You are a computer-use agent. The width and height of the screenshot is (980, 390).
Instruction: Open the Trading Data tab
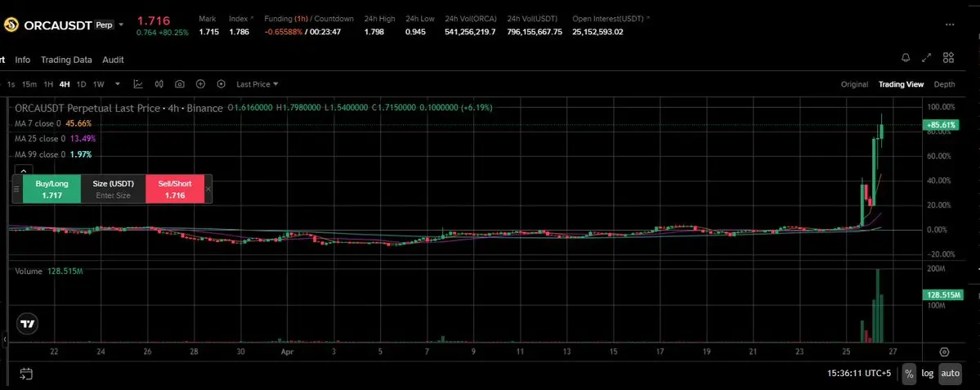[66, 60]
